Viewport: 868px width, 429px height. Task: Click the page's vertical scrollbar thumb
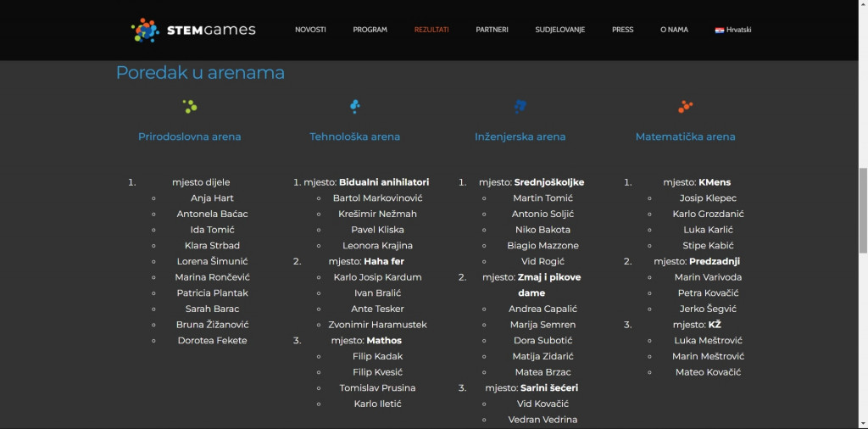pos(863,209)
